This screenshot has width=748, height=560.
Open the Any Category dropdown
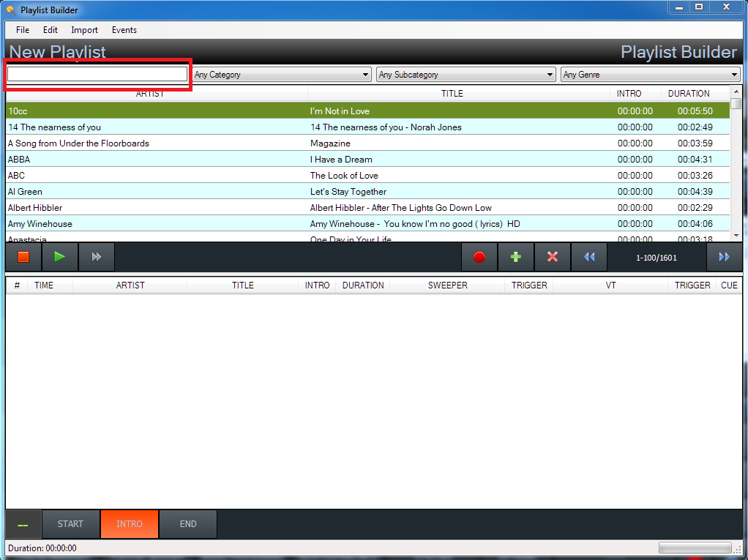coord(282,75)
